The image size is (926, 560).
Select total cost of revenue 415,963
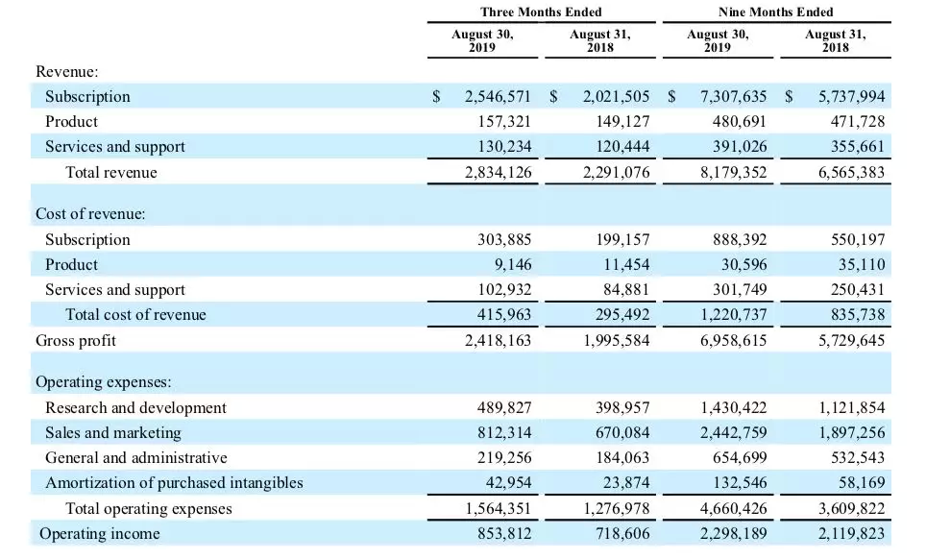click(504, 315)
